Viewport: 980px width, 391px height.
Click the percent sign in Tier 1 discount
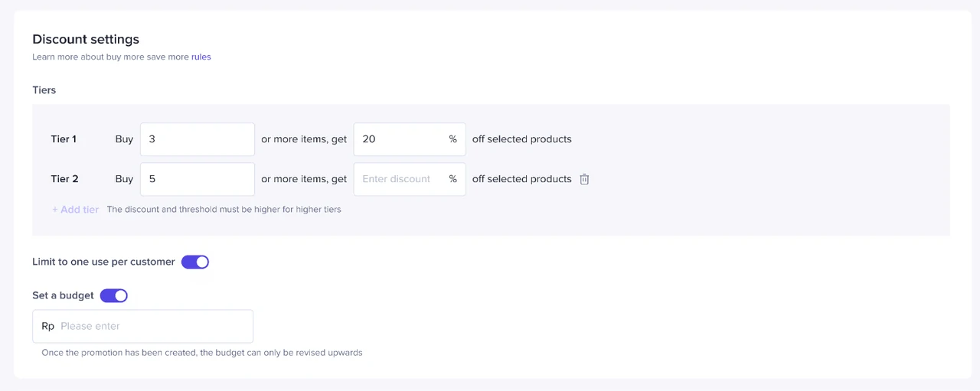click(452, 139)
